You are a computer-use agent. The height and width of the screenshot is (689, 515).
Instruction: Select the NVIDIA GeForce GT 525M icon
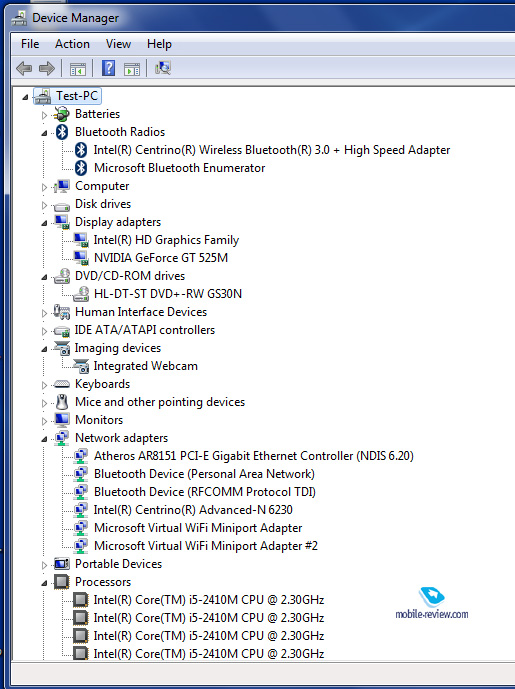pos(81,258)
